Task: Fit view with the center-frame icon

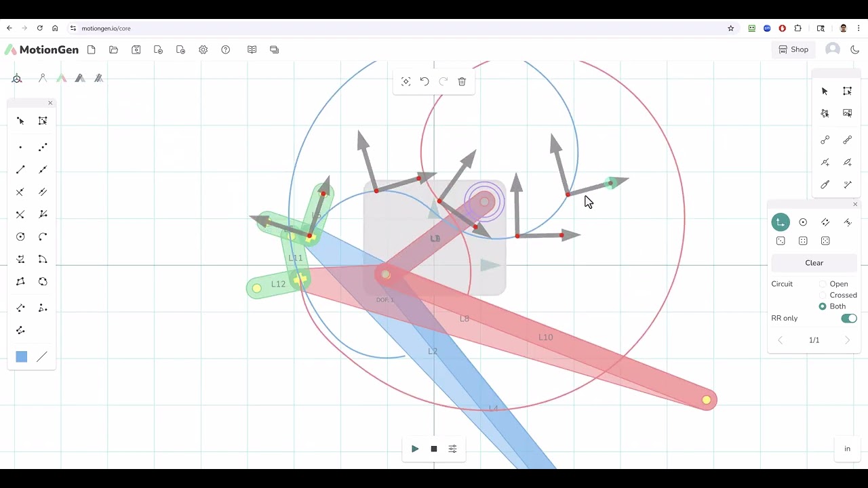Action: coord(406,81)
